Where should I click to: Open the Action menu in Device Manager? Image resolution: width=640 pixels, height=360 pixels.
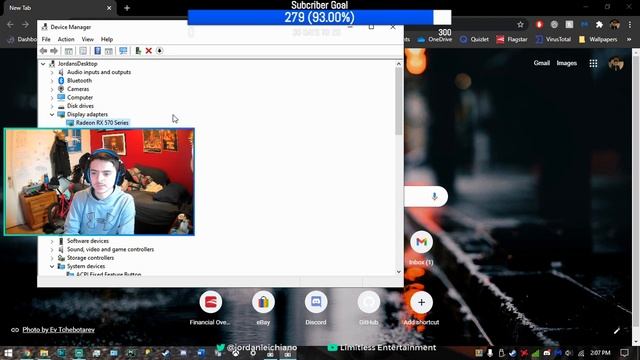[x=66, y=39]
